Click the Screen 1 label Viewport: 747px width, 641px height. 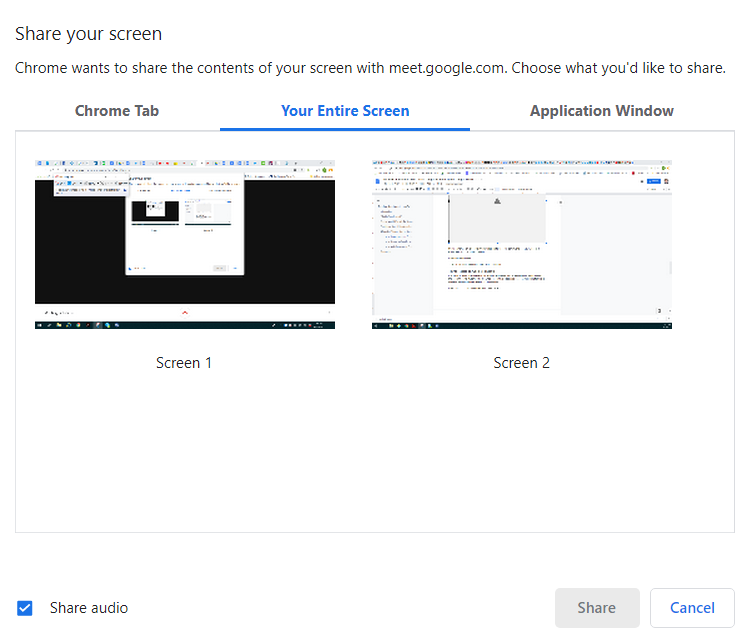pos(184,363)
